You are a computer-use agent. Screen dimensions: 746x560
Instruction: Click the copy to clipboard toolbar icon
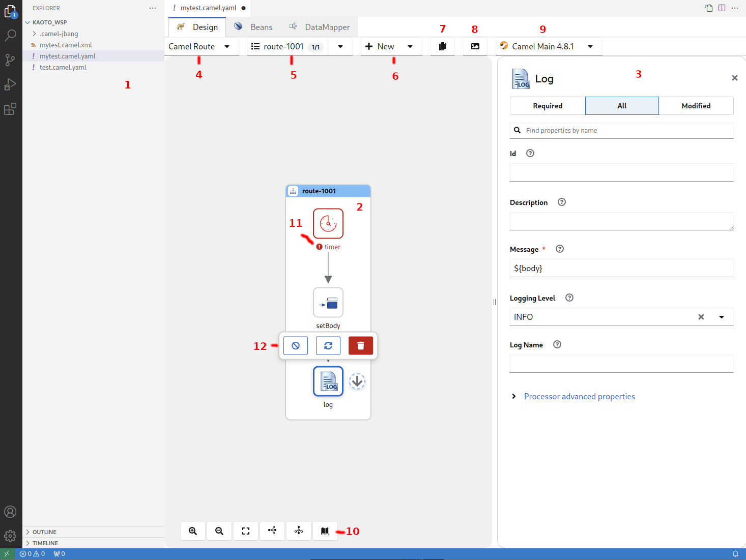pos(443,46)
